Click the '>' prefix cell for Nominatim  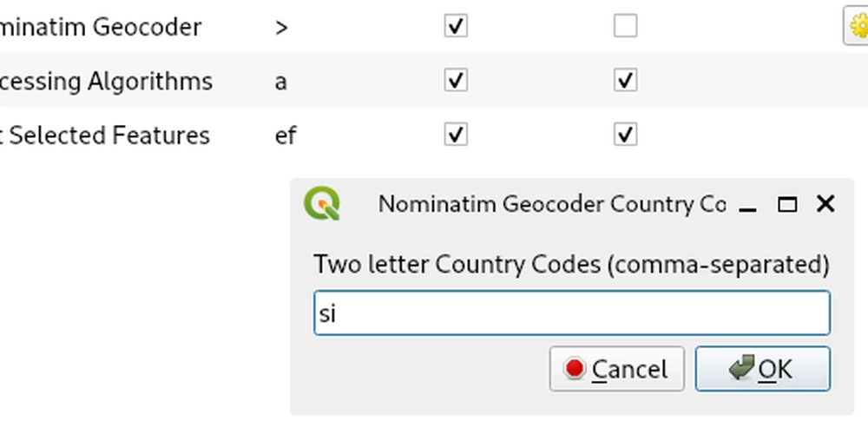pyautogui.click(x=281, y=27)
